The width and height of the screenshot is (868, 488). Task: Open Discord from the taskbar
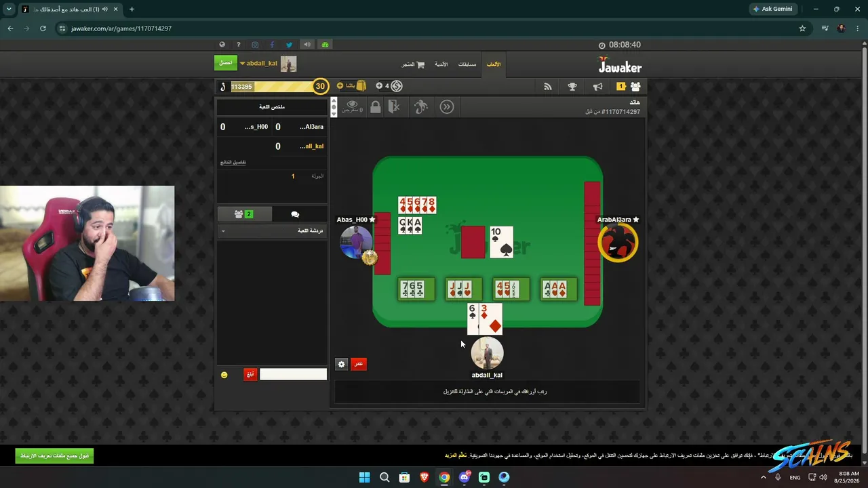465,477
